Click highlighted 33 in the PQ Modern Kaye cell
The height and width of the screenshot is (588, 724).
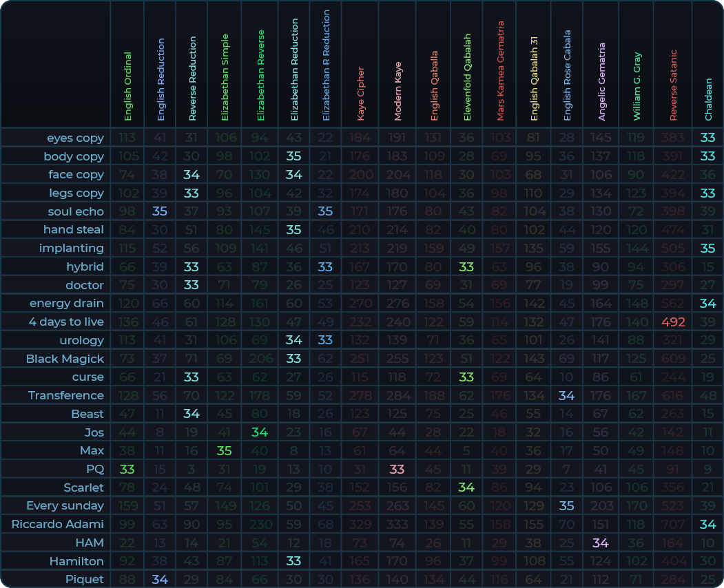[x=397, y=469]
